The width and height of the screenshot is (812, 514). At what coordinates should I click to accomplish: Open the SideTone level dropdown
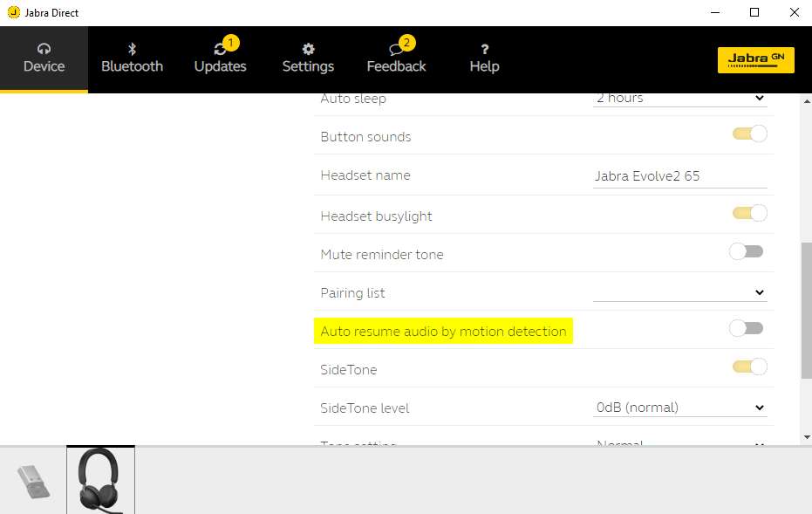pos(680,408)
